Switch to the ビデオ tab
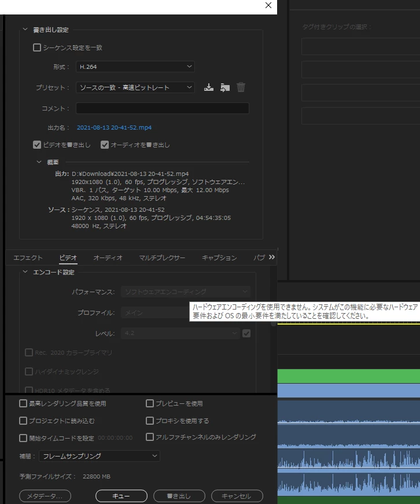This screenshot has height=504, width=420. pos(68,257)
